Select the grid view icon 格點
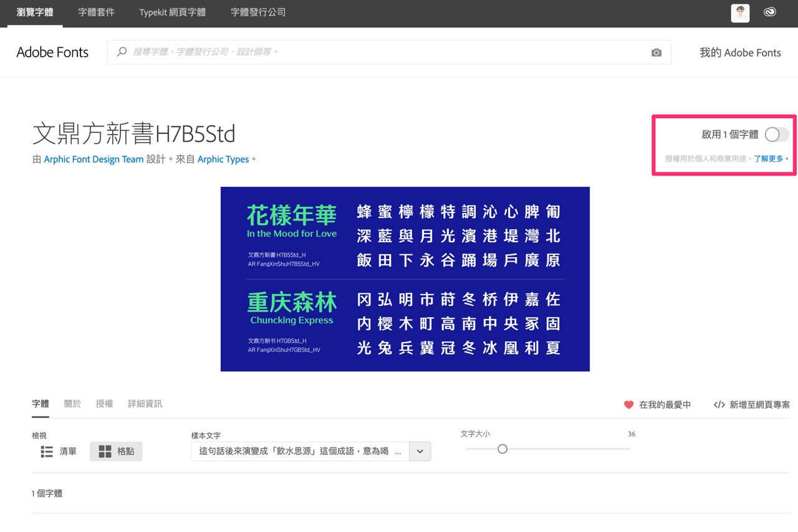 tap(105, 451)
